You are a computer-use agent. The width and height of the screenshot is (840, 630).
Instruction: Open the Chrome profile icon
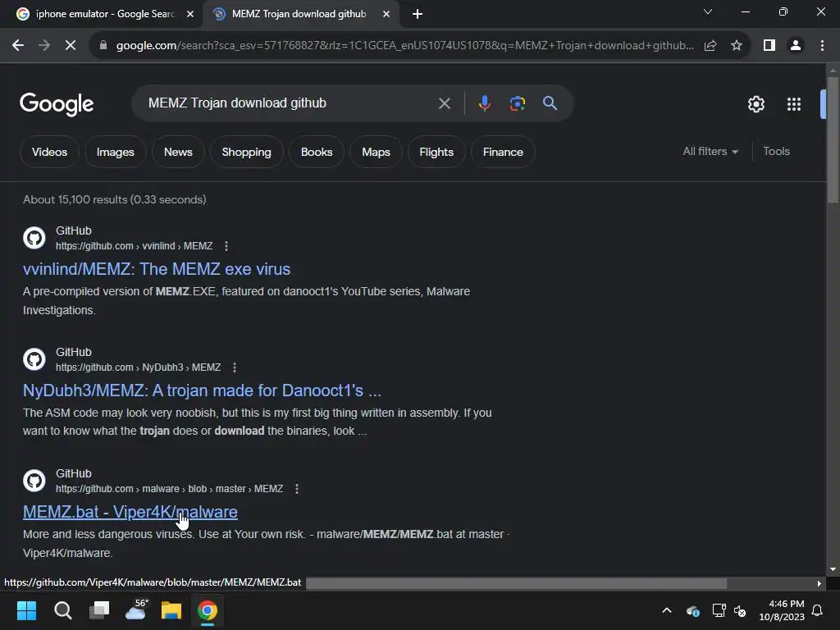pyautogui.click(x=796, y=46)
